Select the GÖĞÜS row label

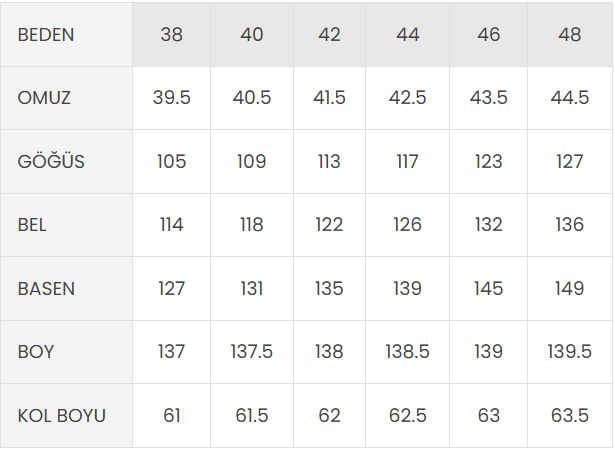[51, 162]
